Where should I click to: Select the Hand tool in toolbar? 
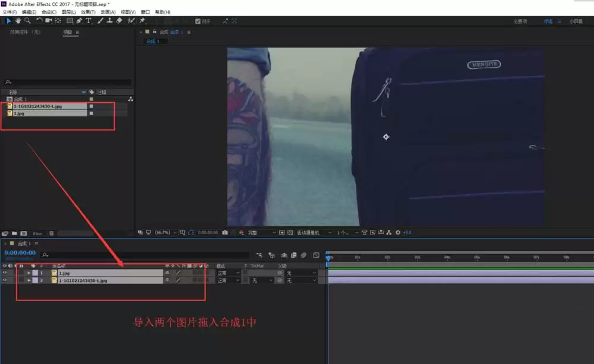point(18,21)
